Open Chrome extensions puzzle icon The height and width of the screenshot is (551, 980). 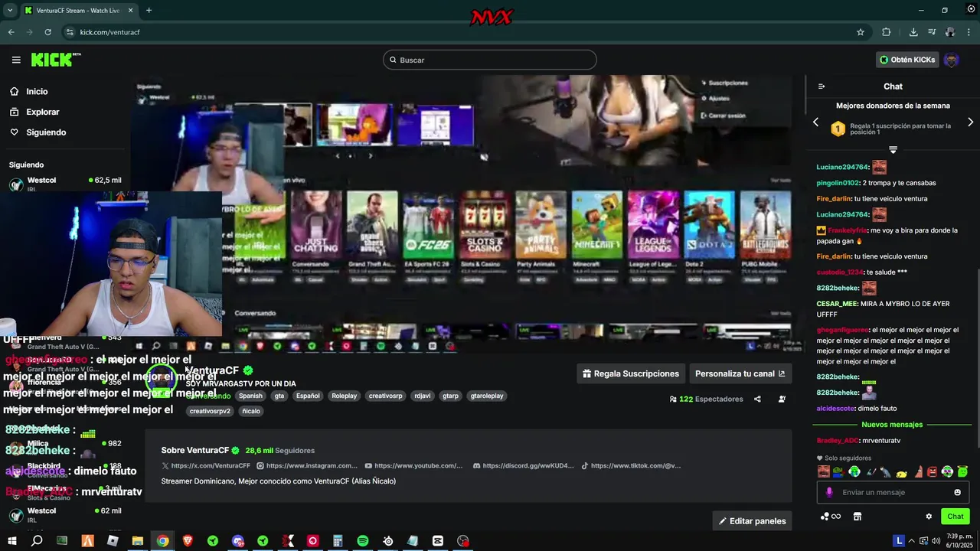click(887, 32)
